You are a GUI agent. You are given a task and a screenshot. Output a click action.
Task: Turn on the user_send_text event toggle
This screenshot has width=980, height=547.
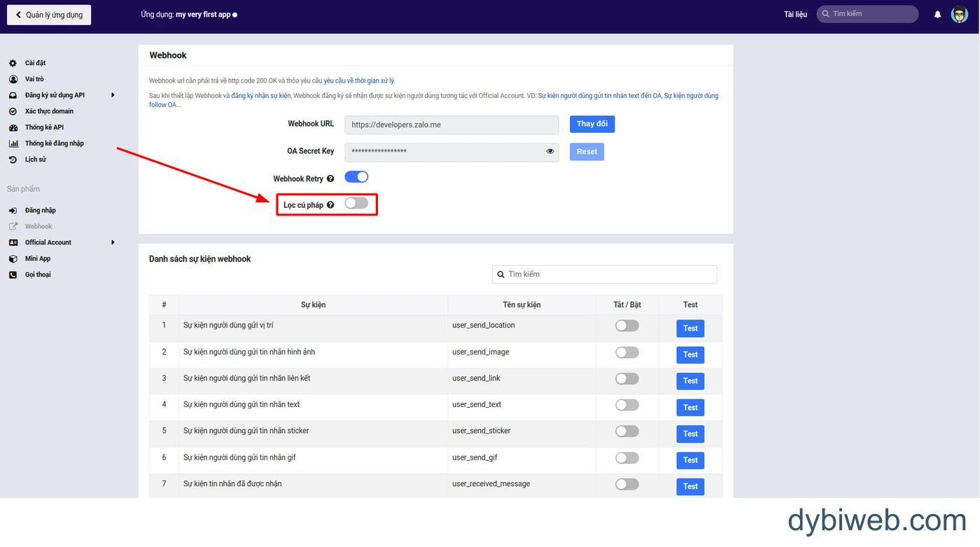[627, 405]
